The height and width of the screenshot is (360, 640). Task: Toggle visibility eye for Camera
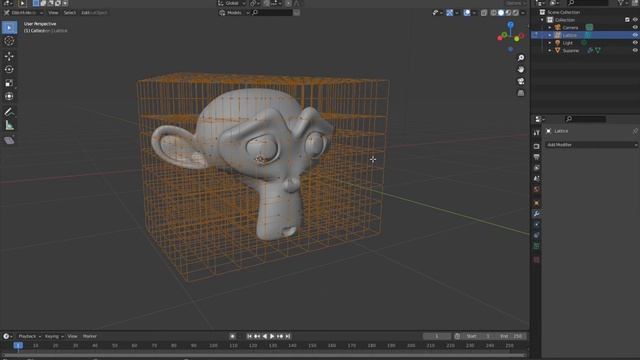coord(635,27)
